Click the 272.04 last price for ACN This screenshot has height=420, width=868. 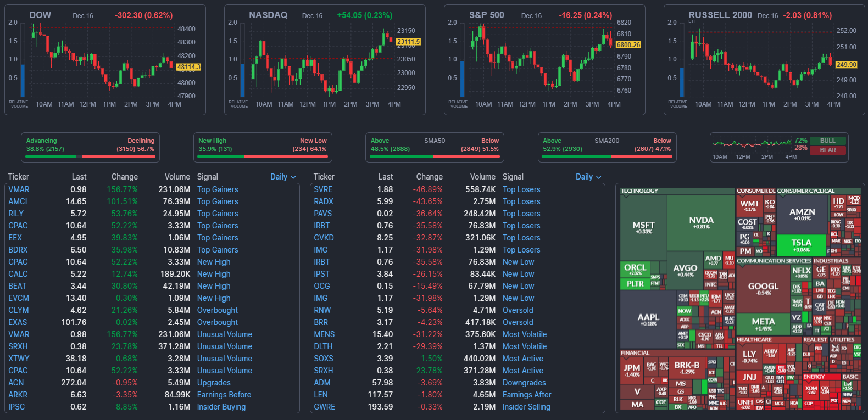(x=74, y=383)
